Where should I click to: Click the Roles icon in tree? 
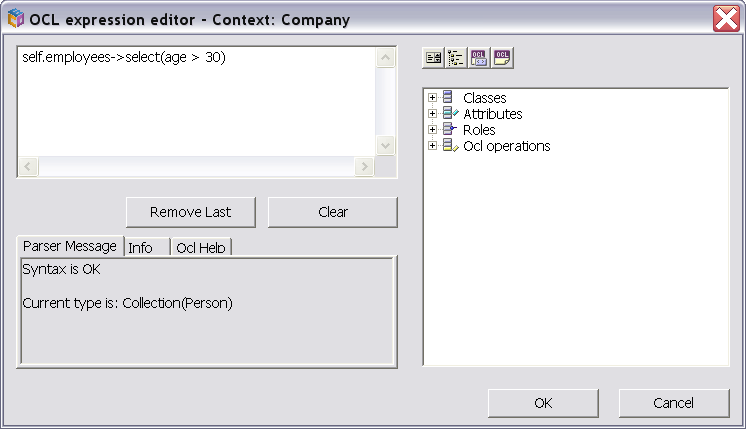tap(449, 130)
